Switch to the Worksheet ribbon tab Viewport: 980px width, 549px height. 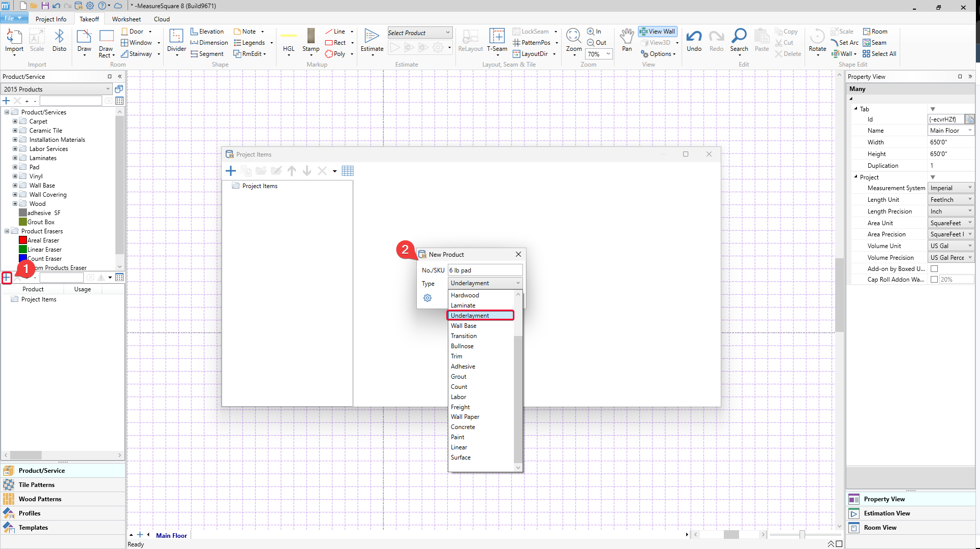126,19
